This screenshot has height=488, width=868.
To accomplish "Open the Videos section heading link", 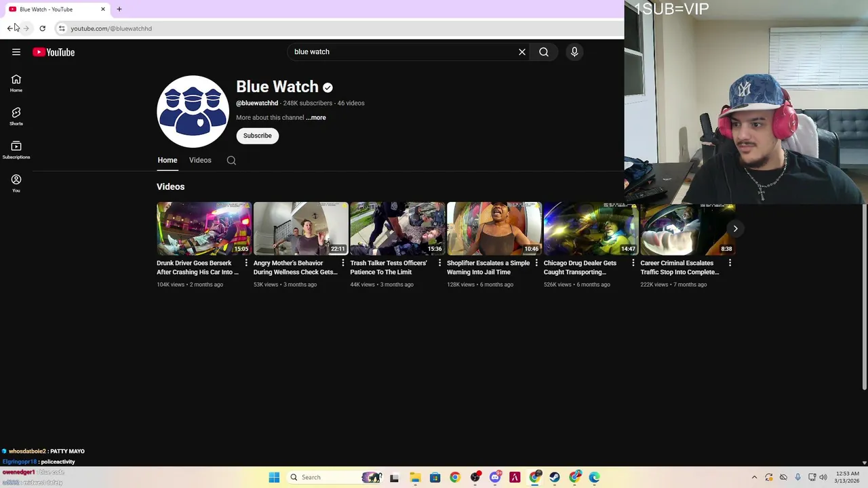I will [171, 187].
